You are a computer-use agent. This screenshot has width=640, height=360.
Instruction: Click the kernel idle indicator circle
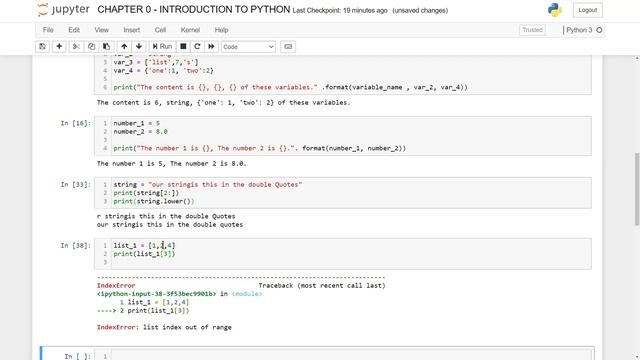tap(599, 30)
